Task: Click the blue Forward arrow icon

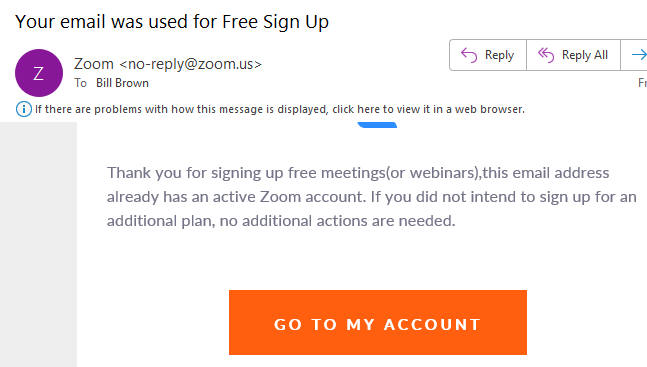Action: coord(639,54)
